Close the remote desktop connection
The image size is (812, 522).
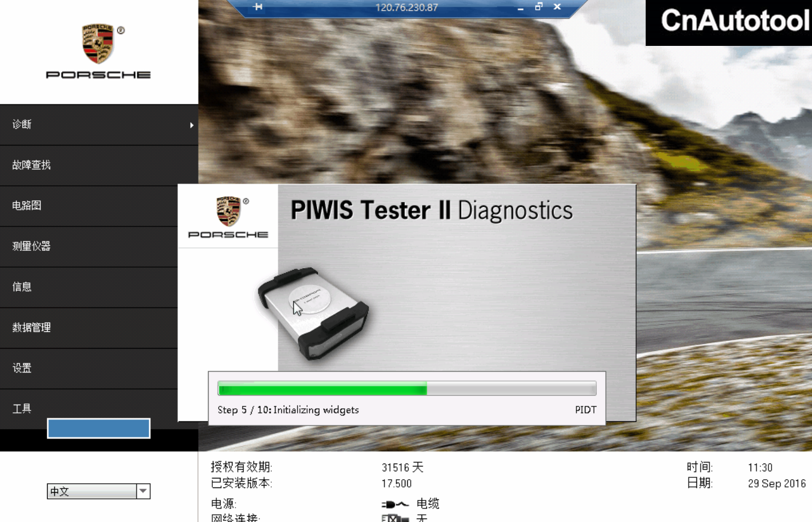[557, 7]
